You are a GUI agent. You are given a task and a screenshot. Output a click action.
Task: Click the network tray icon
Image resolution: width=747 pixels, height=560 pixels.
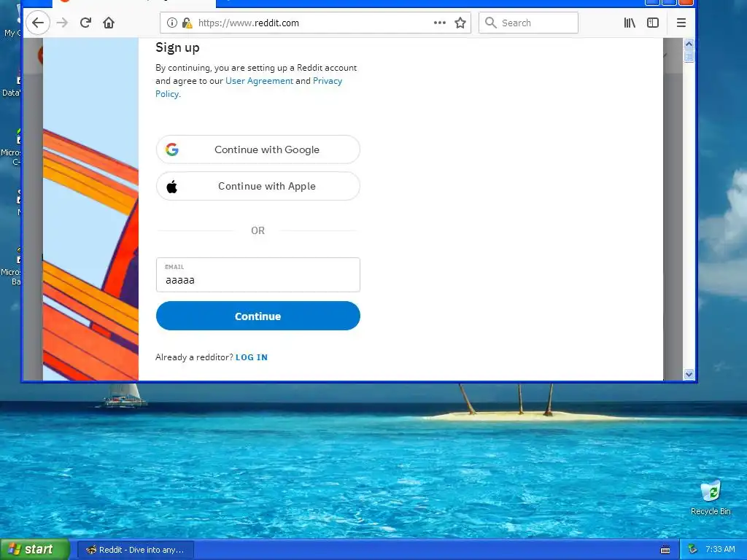[693, 550]
